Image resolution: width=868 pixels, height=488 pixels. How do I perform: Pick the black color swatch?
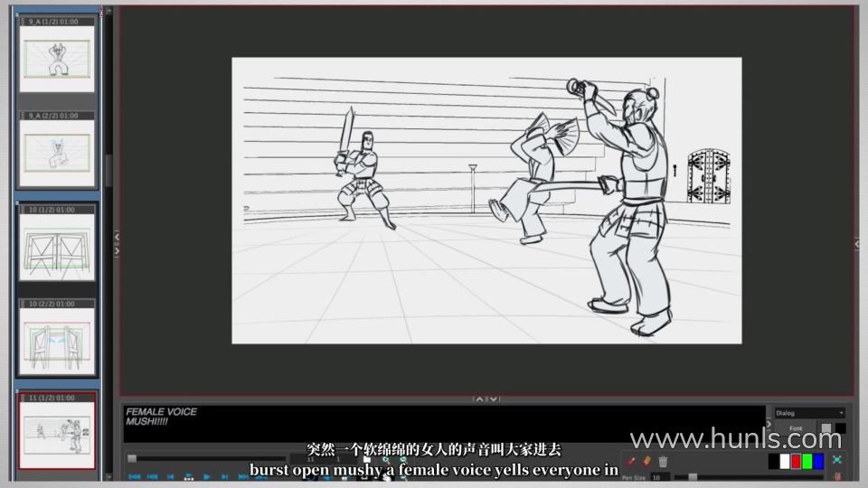click(774, 461)
